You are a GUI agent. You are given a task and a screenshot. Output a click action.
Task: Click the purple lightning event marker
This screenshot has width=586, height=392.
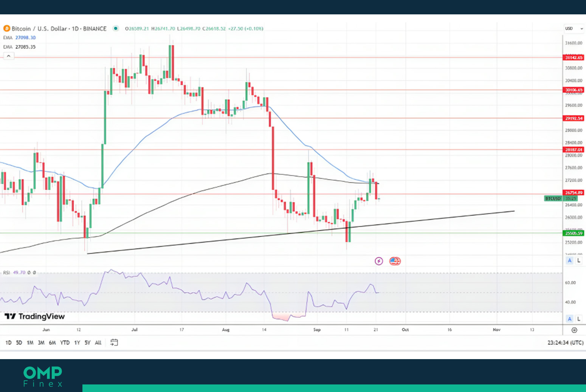click(x=379, y=261)
